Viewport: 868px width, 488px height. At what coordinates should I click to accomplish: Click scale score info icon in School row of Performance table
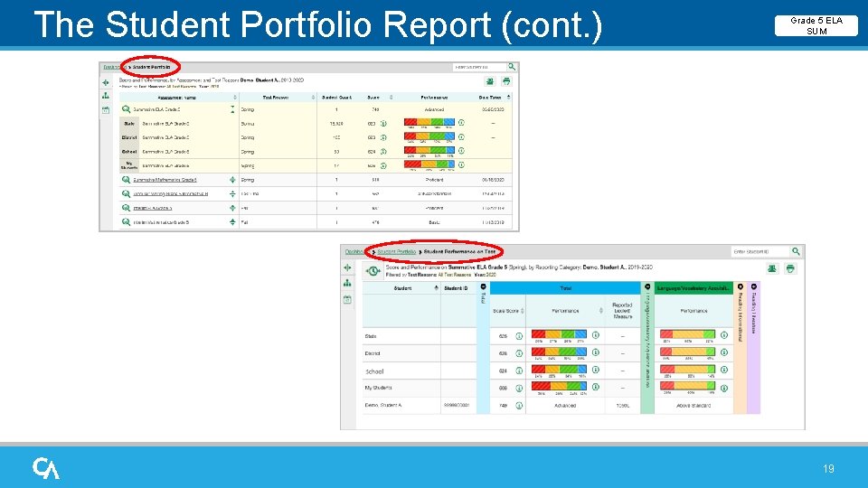[519, 371]
